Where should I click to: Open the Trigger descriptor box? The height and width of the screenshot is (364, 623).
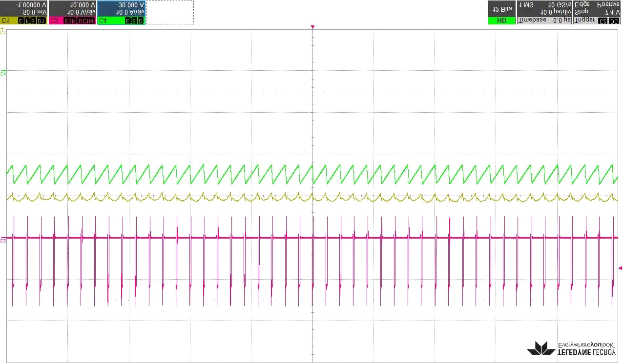tap(597, 12)
